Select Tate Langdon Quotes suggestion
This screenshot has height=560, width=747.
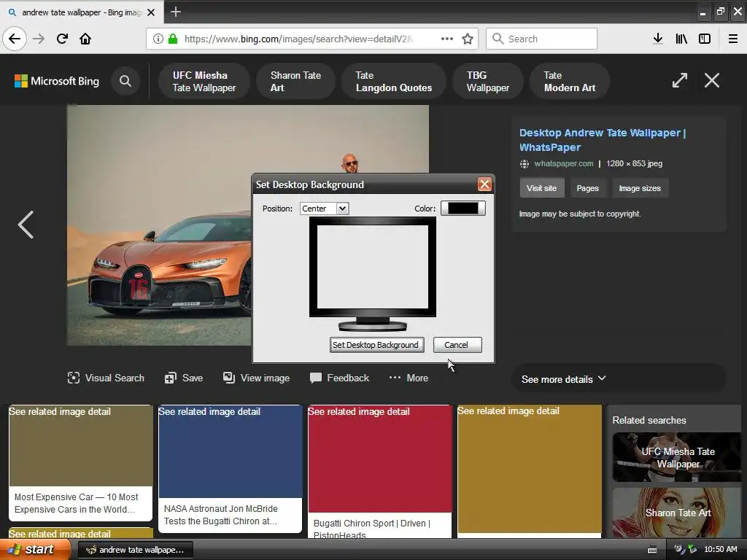point(393,82)
